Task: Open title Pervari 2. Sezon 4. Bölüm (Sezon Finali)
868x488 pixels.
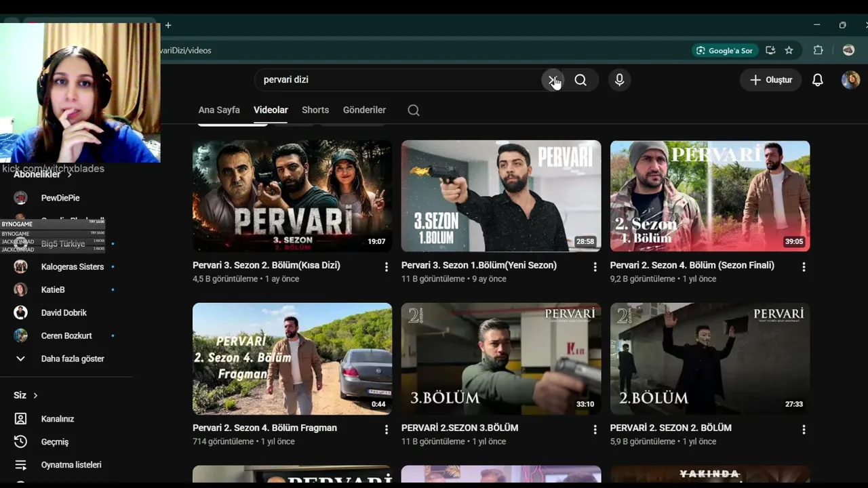Action: tap(692, 265)
